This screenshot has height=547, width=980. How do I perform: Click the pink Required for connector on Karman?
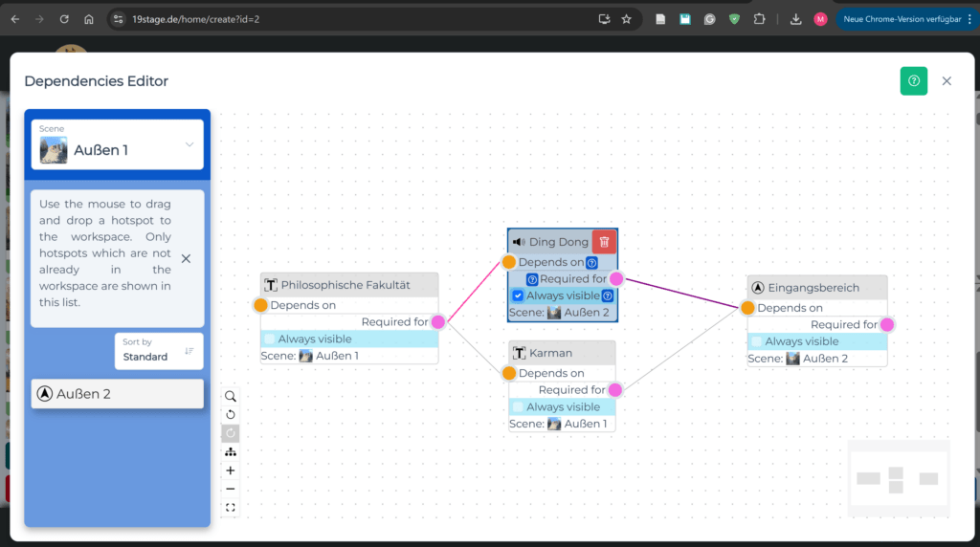(x=615, y=390)
